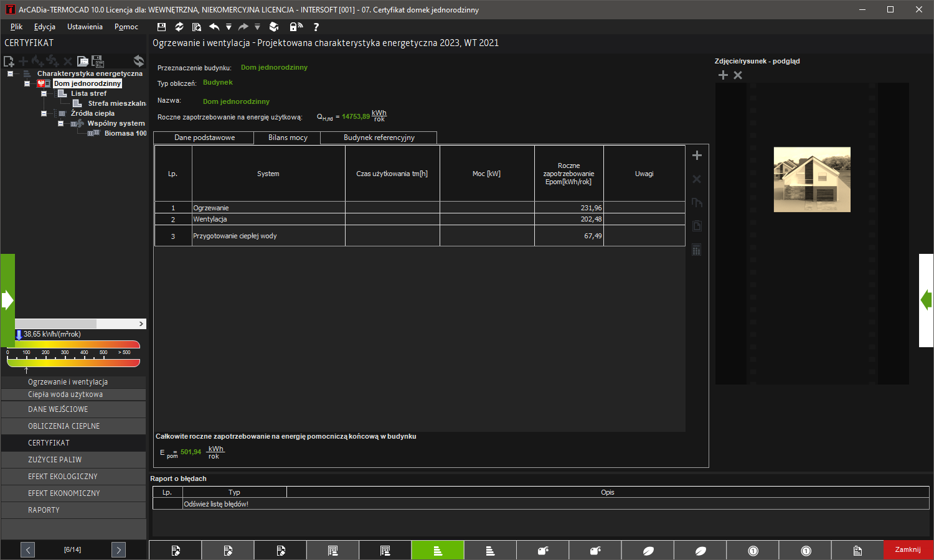Click tree panel horizontal scrollbar right arrow
The height and width of the screenshot is (560, 934).
tap(141, 324)
